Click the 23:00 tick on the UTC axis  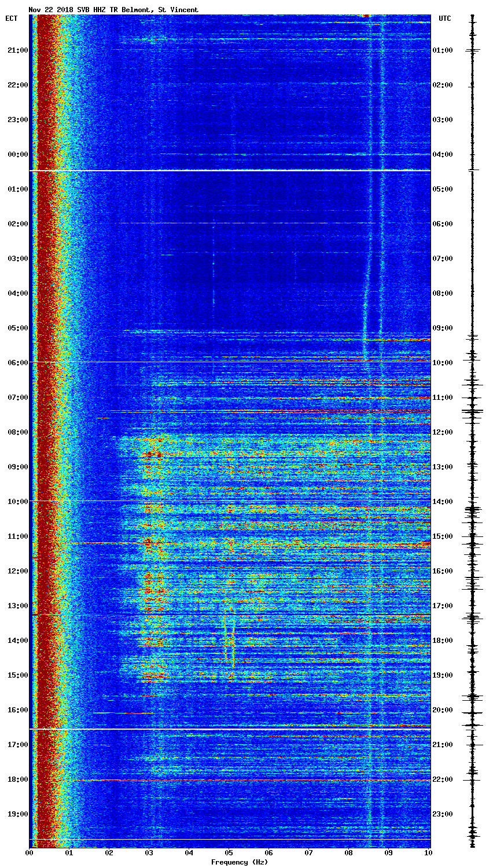pos(443,814)
